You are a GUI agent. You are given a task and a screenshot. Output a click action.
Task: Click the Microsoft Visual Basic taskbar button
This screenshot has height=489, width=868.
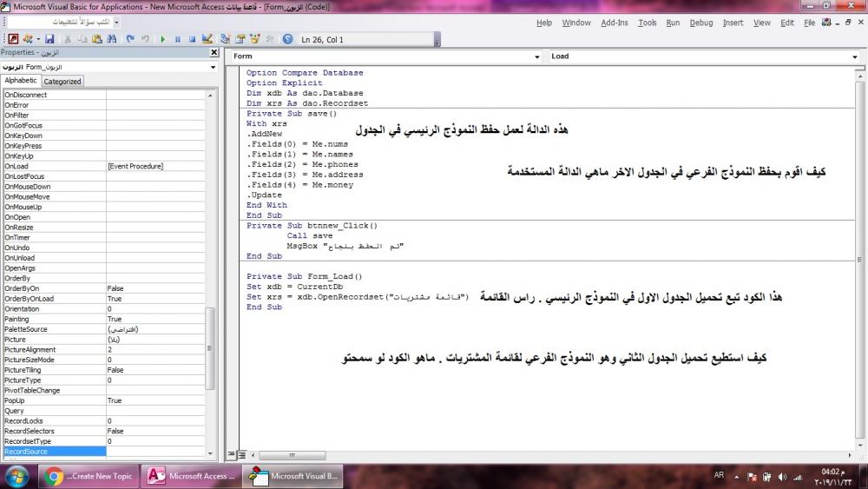click(293, 476)
